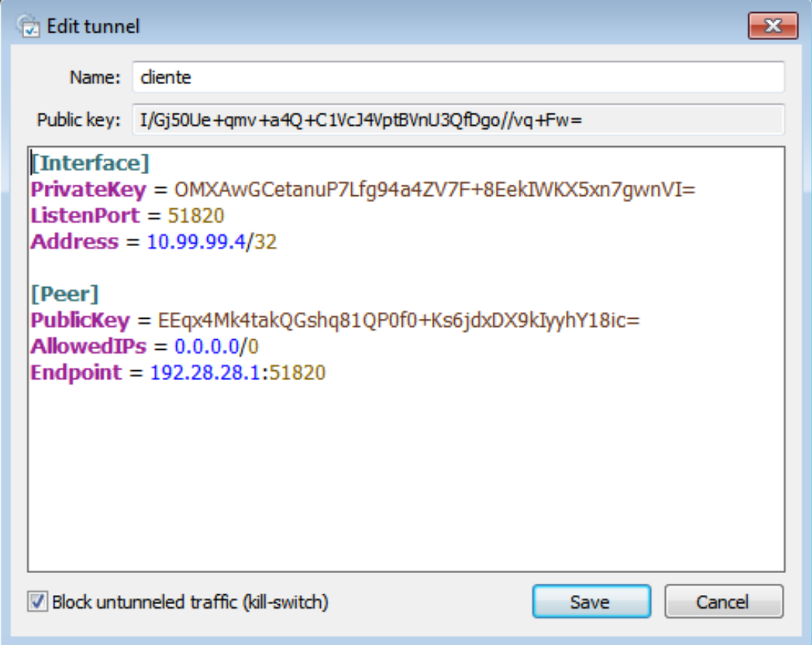Click the "Name:" label

(95, 77)
